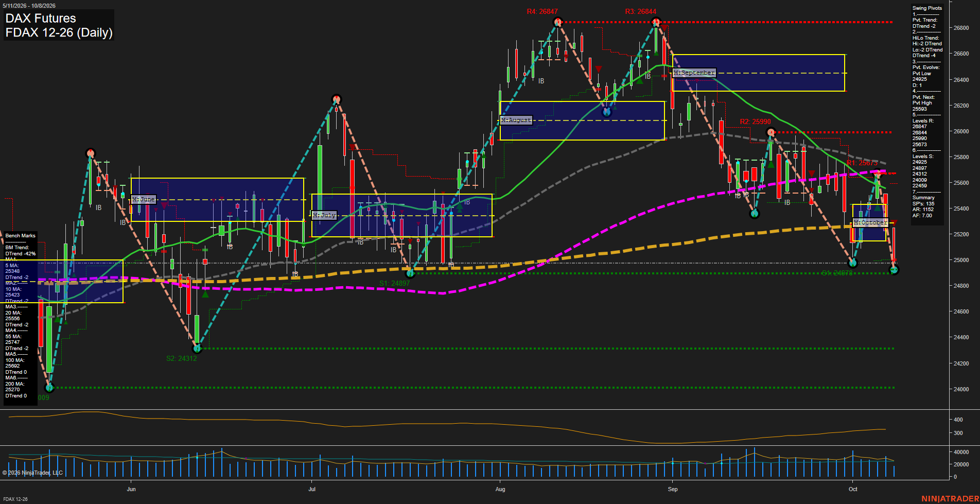Click the R4: 26847 resistance label

[542, 11]
